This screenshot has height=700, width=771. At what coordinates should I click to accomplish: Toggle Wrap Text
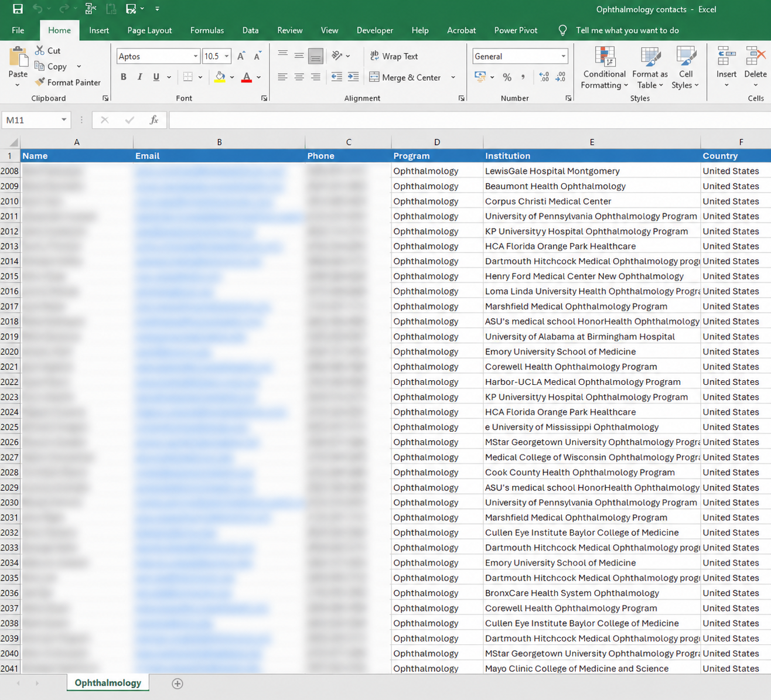pyautogui.click(x=394, y=56)
